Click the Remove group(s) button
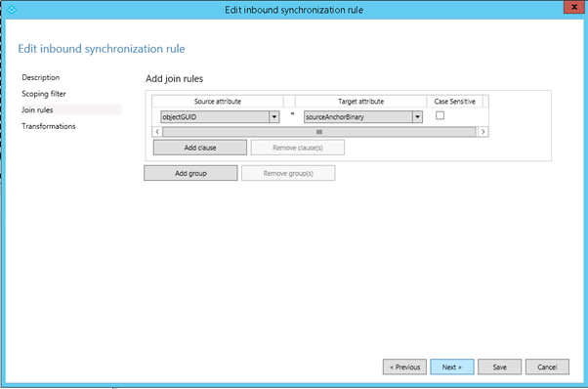The image size is (588, 389). click(288, 173)
